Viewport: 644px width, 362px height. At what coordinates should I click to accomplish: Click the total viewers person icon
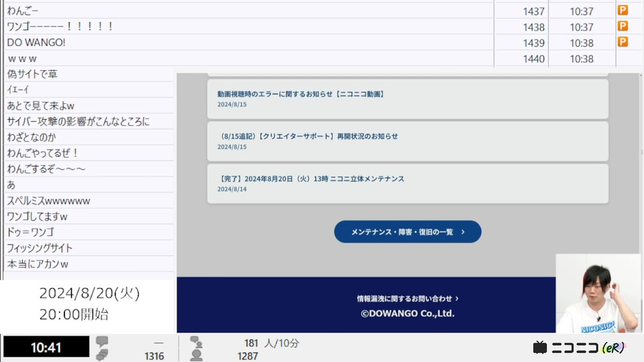[196, 355]
